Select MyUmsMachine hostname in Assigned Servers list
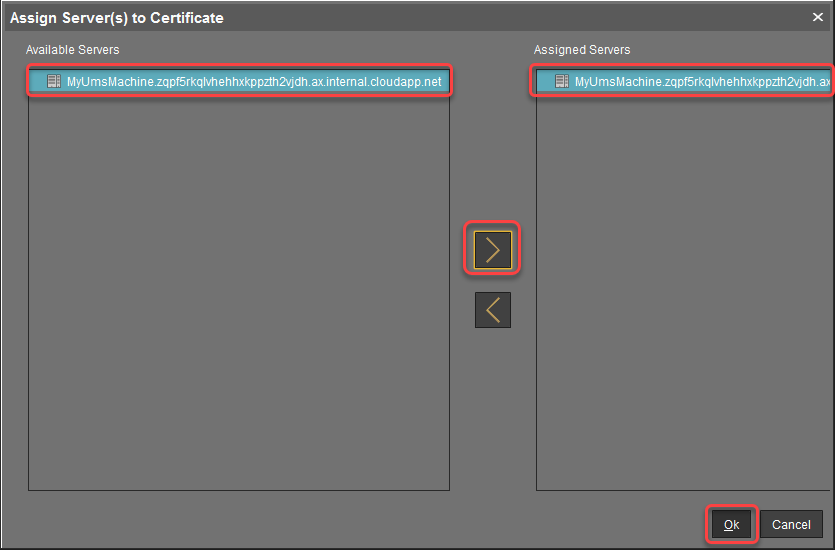 tap(702, 82)
